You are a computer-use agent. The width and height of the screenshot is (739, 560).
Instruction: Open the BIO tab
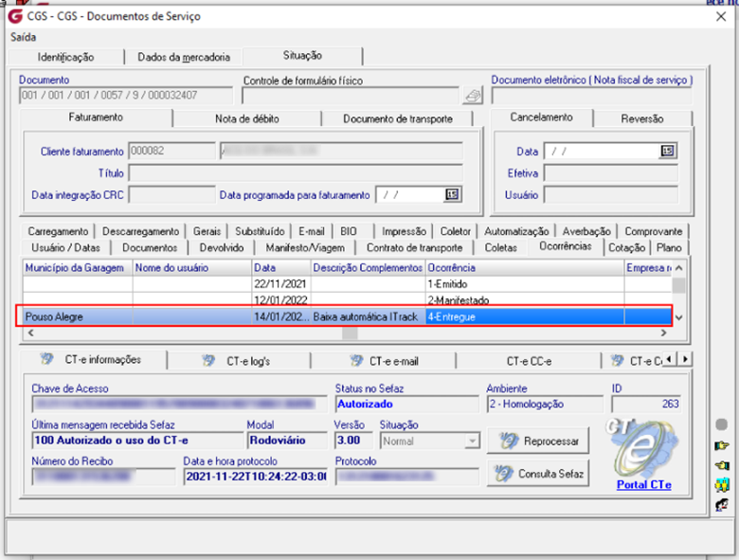click(349, 231)
